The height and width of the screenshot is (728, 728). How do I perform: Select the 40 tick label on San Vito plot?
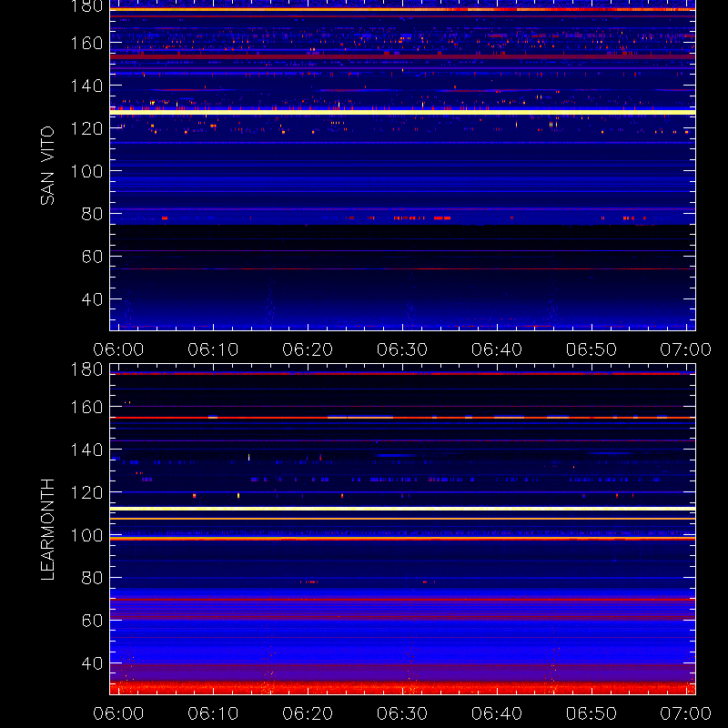tap(92, 299)
